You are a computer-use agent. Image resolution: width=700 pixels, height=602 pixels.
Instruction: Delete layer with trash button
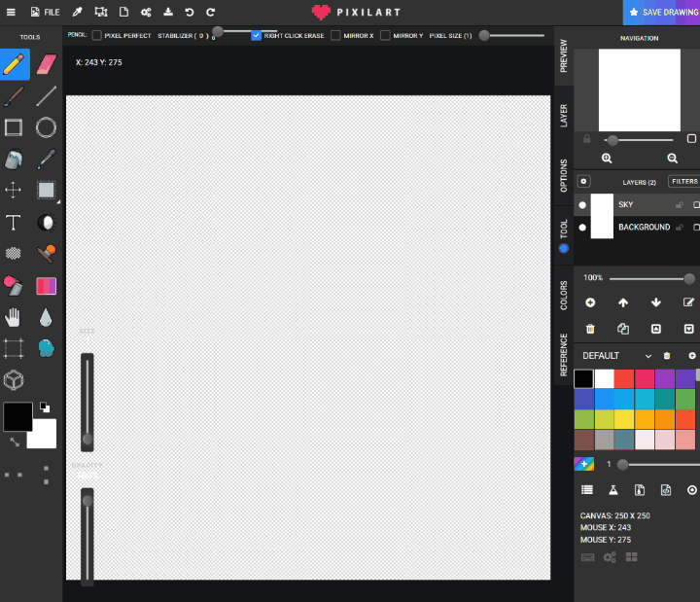590,329
